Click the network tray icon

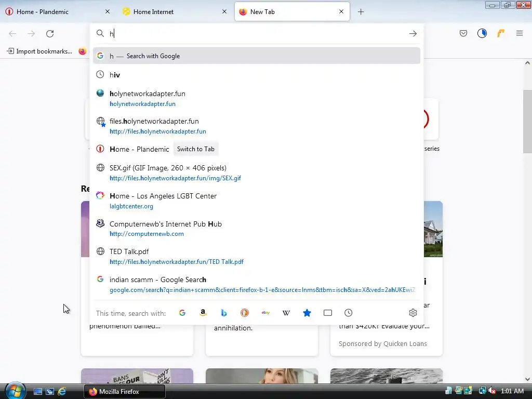tap(482, 391)
